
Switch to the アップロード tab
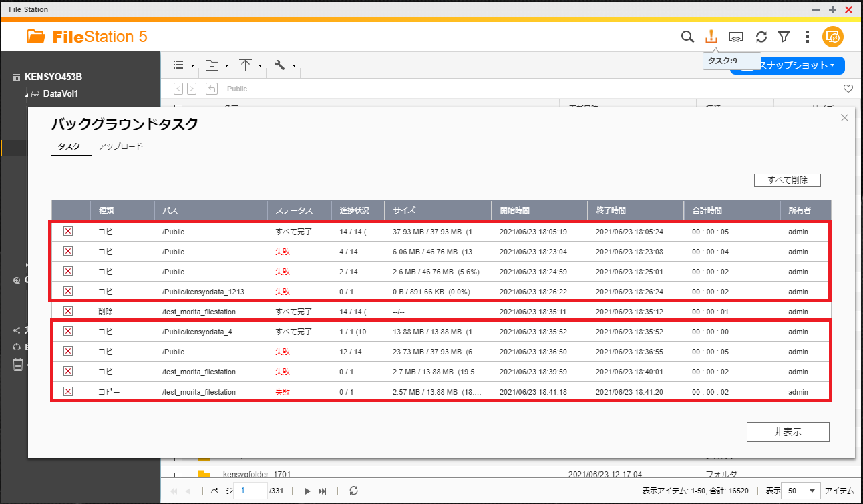coord(121,146)
